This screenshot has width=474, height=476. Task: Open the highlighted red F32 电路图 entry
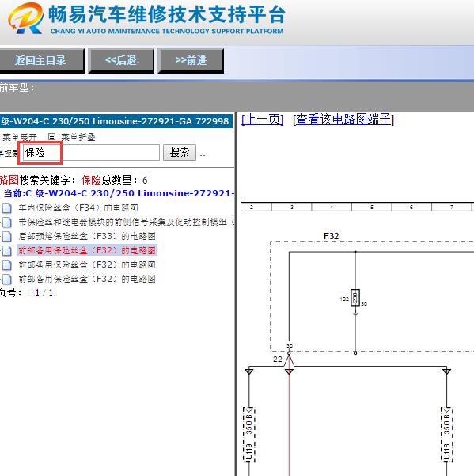pos(87,250)
